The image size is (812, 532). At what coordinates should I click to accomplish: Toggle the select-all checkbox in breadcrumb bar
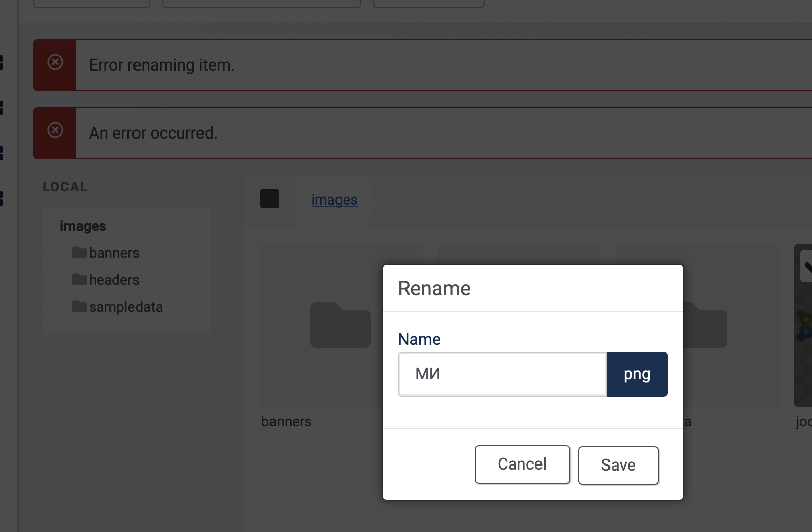click(269, 198)
